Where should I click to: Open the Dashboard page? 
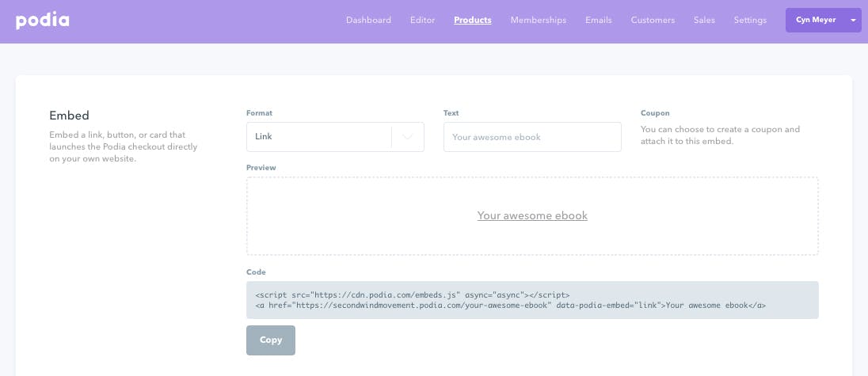pyautogui.click(x=369, y=20)
